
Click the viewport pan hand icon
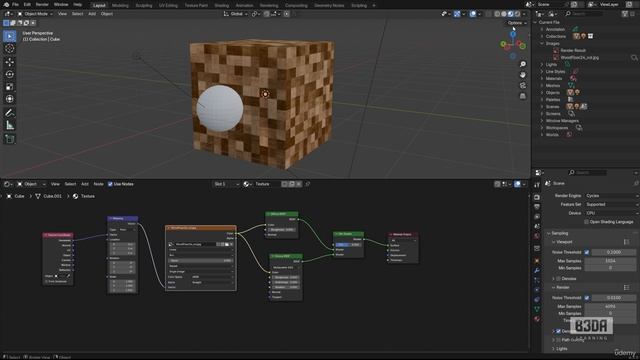[523, 75]
